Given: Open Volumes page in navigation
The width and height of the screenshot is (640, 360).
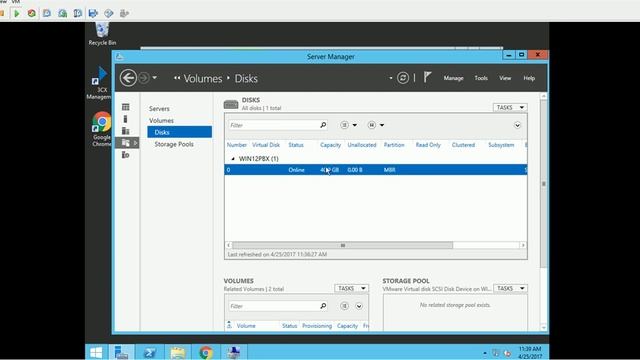Looking at the screenshot, I should click(161, 120).
